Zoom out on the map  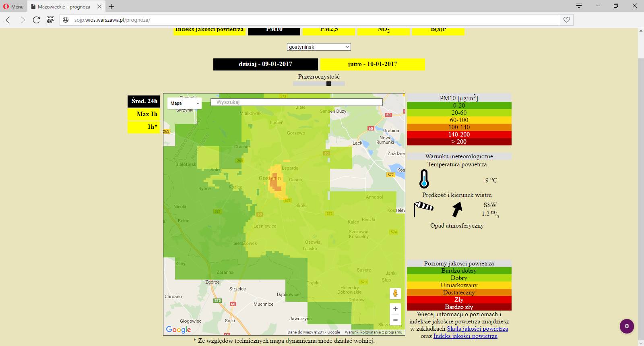pos(395,320)
